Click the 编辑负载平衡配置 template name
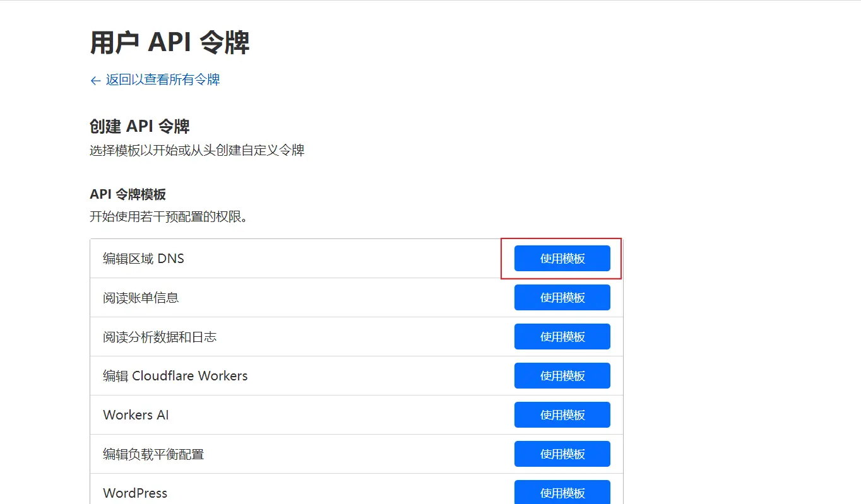861x504 pixels. [x=153, y=454]
